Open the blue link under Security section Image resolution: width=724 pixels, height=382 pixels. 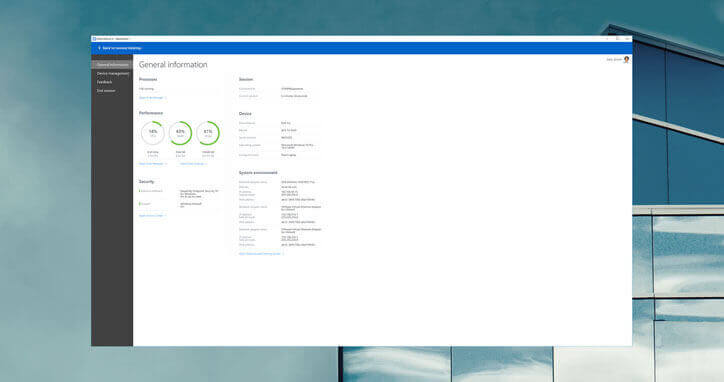click(152, 216)
